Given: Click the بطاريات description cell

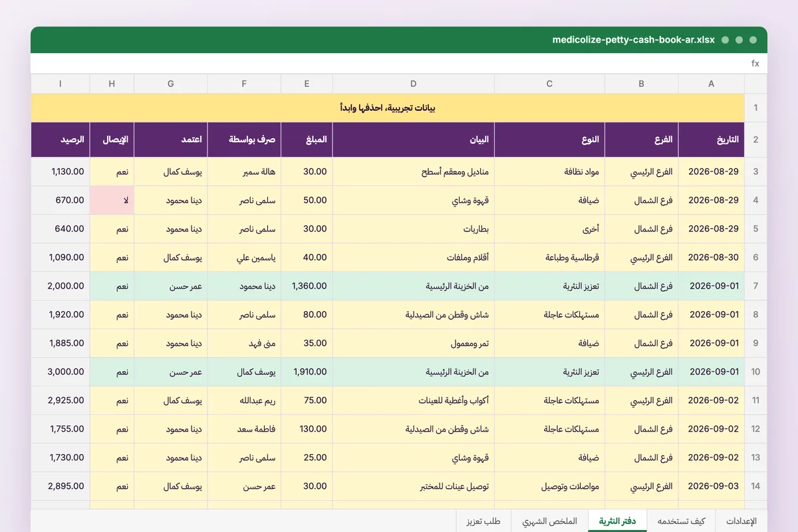Looking at the screenshot, I should pos(414,229).
